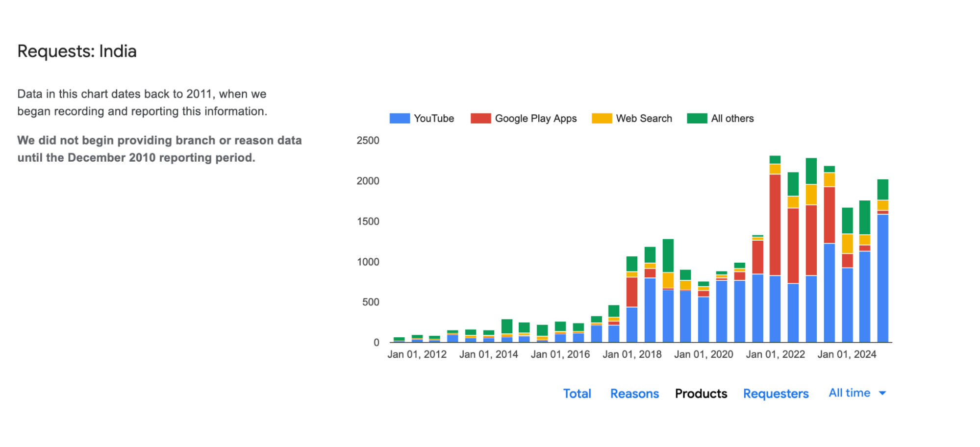Open the Requesters tab
The width and height of the screenshot is (980, 447).
(776, 394)
